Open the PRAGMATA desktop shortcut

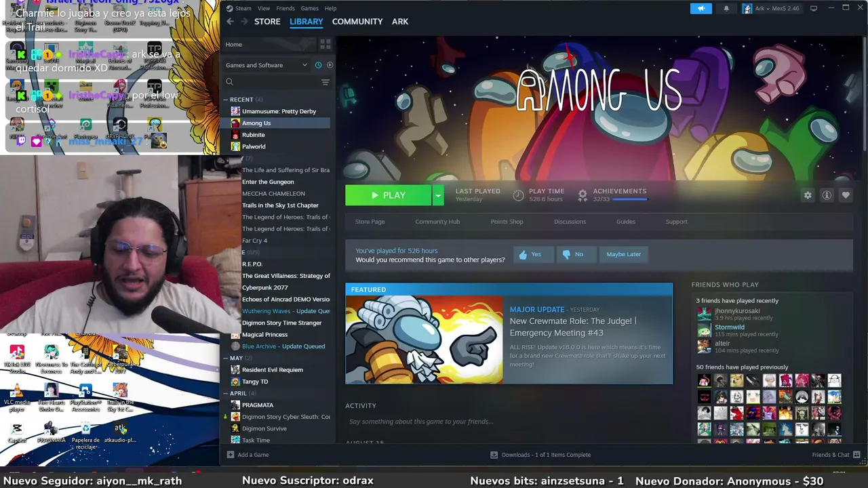[x=51, y=433]
